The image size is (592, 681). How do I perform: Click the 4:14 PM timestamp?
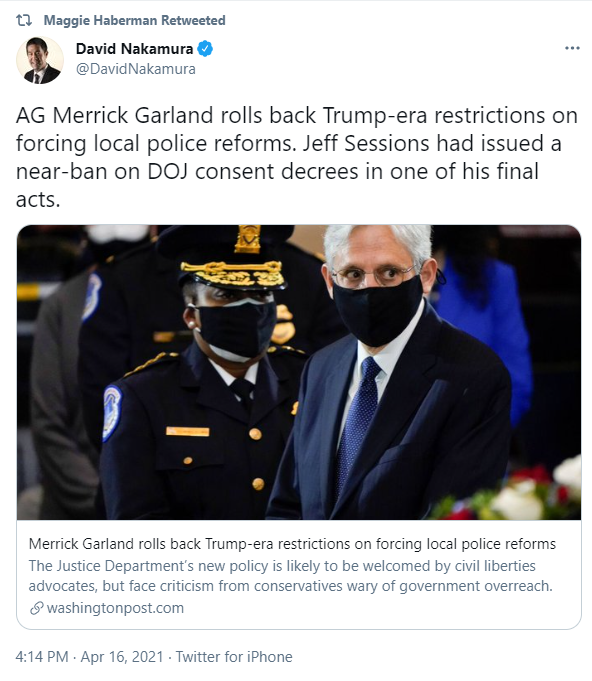point(42,657)
